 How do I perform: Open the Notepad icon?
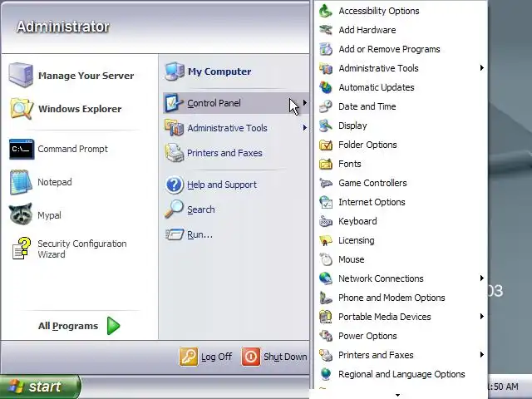(x=21, y=182)
